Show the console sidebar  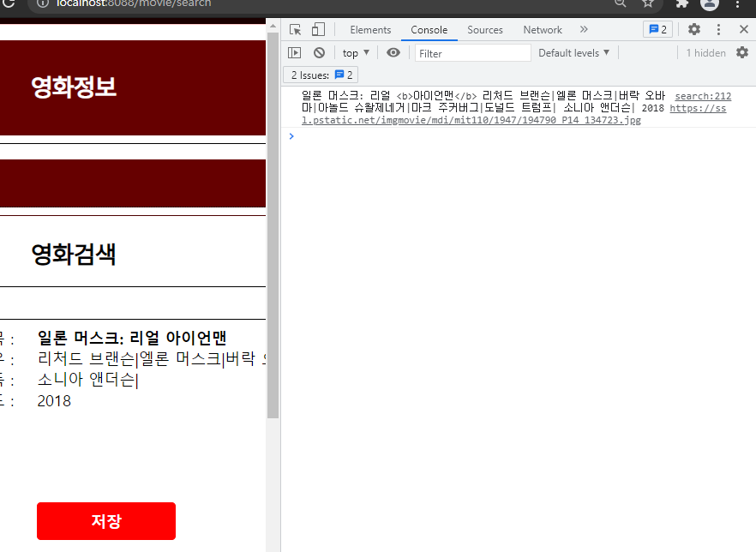coord(294,52)
